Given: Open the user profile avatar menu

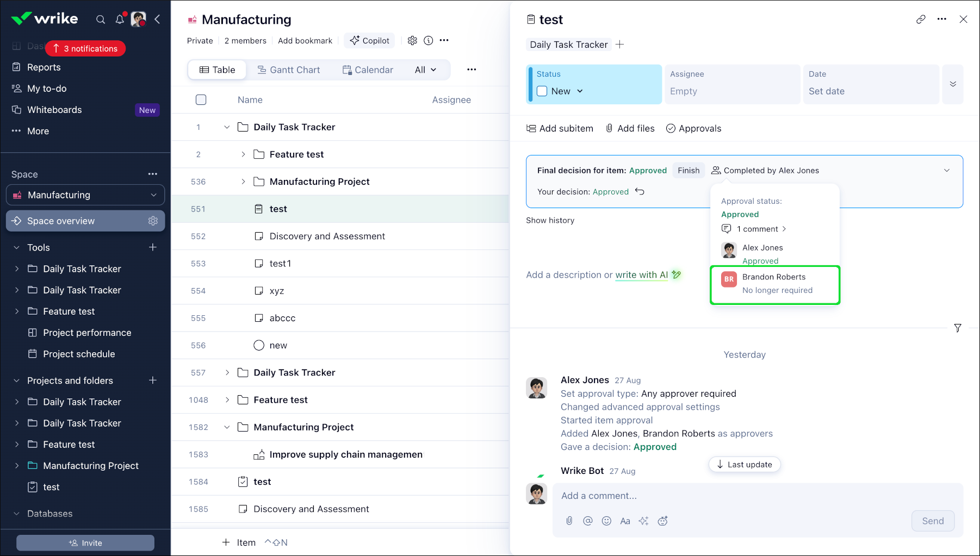Looking at the screenshot, I should pyautogui.click(x=139, y=20).
